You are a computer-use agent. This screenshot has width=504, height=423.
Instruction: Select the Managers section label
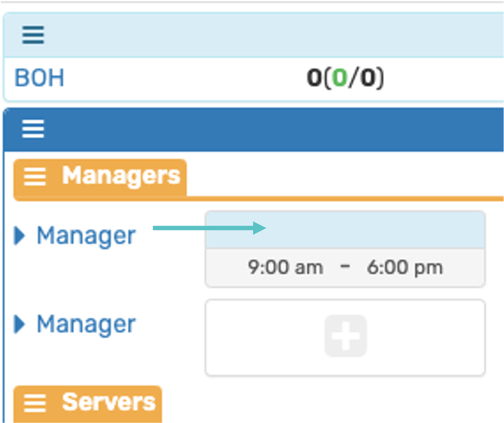tap(121, 175)
